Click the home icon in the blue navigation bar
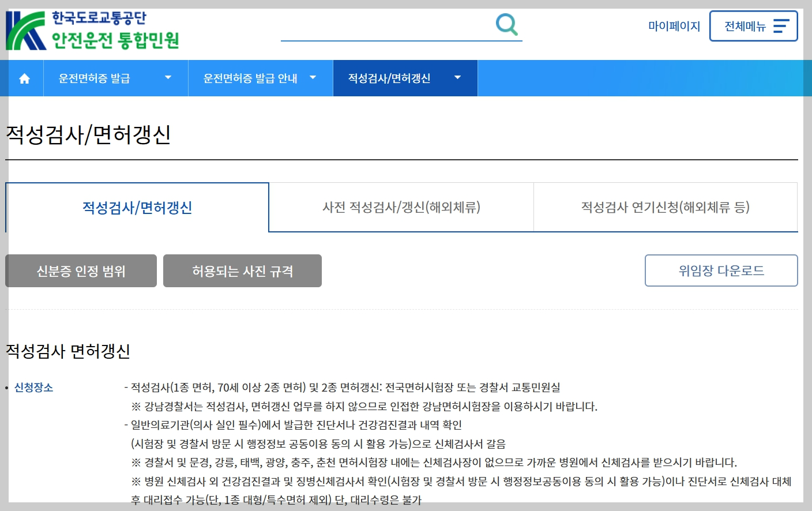 pos(24,78)
